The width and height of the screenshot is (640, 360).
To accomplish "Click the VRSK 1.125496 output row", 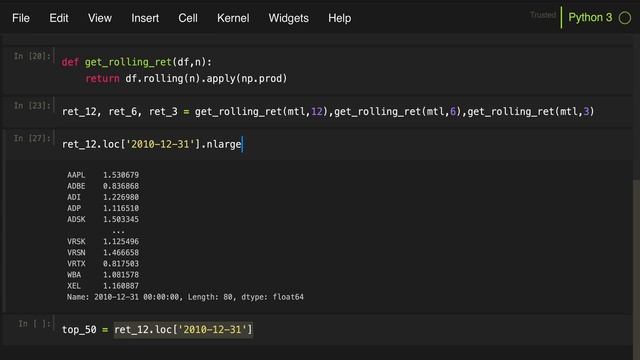I will coord(103,241).
